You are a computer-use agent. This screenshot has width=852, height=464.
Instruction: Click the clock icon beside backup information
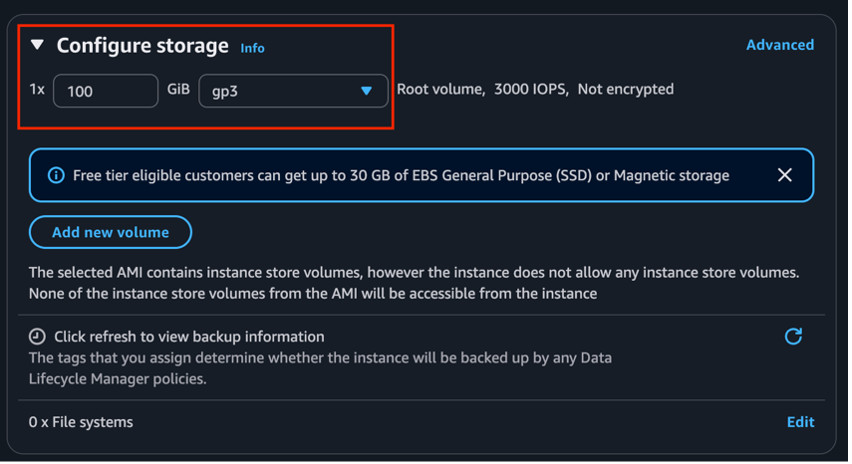click(37, 337)
